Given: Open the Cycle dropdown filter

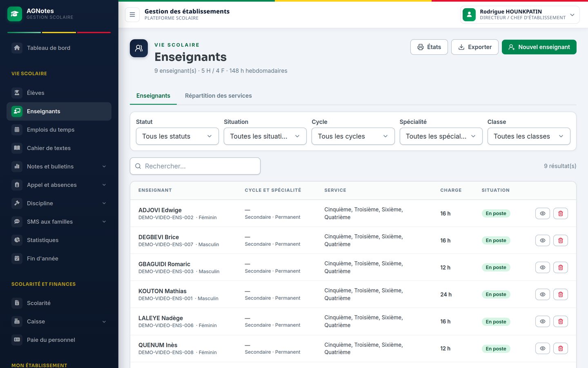Looking at the screenshot, I should (x=353, y=136).
